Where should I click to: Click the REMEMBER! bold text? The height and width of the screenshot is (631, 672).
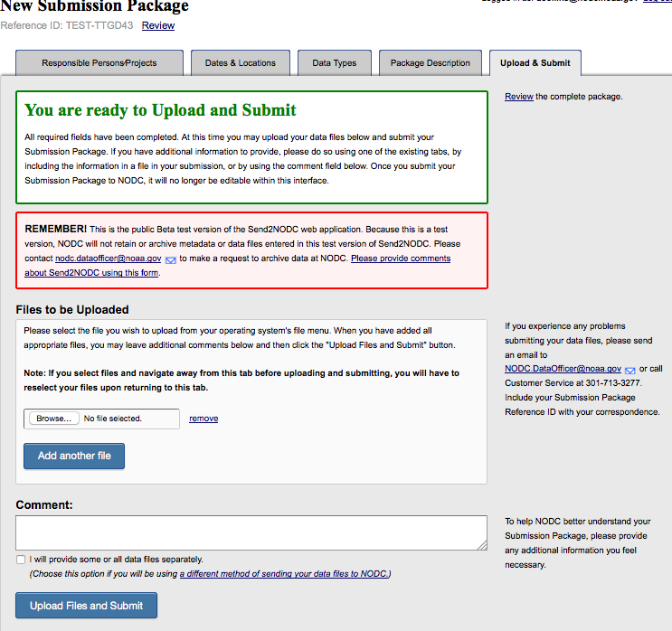pyautogui.click(x=56, y=230)
